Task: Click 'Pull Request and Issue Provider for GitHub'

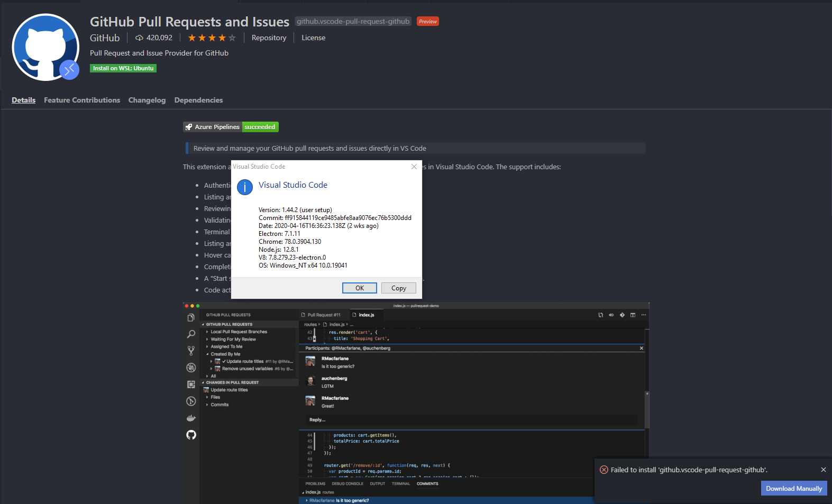Action: point(159,53)
